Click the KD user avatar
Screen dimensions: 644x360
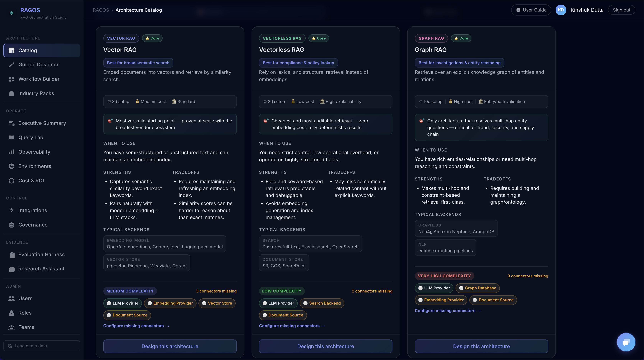coord(561,10)
